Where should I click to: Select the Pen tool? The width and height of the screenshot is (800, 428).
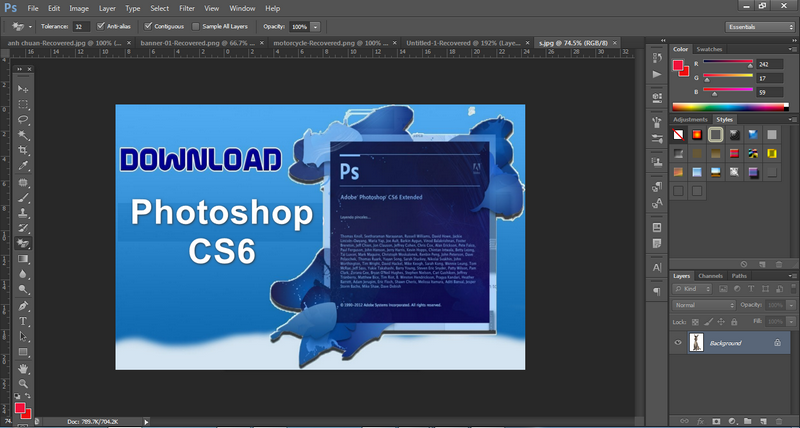pyautogui.click(x=22, y=305)
